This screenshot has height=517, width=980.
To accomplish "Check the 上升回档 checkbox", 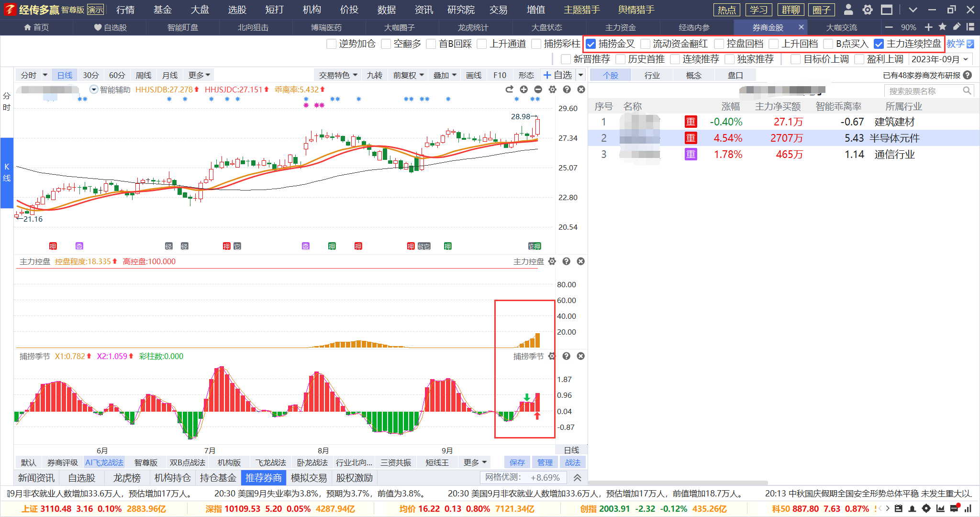I will pos(774,44).
